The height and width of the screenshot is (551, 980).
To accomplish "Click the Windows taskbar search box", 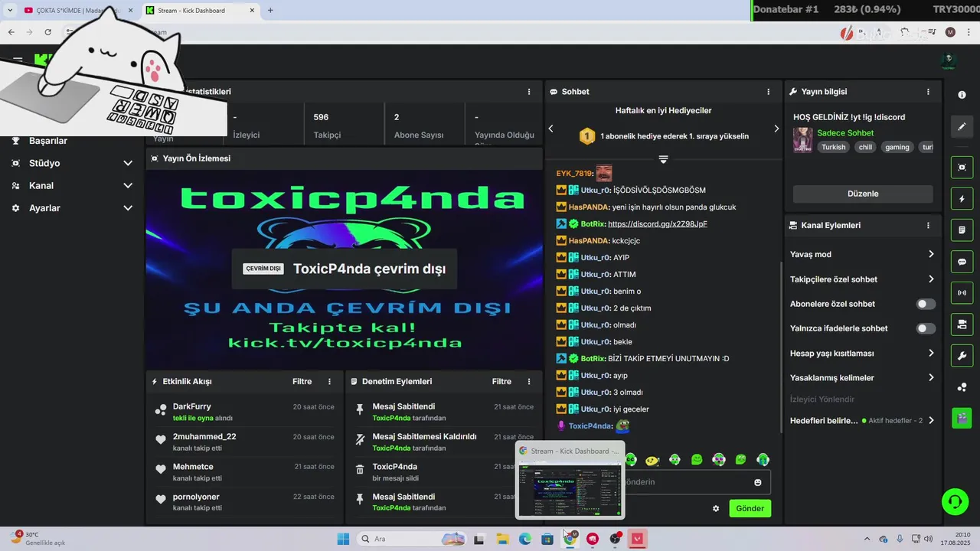I will pos(413,539).
